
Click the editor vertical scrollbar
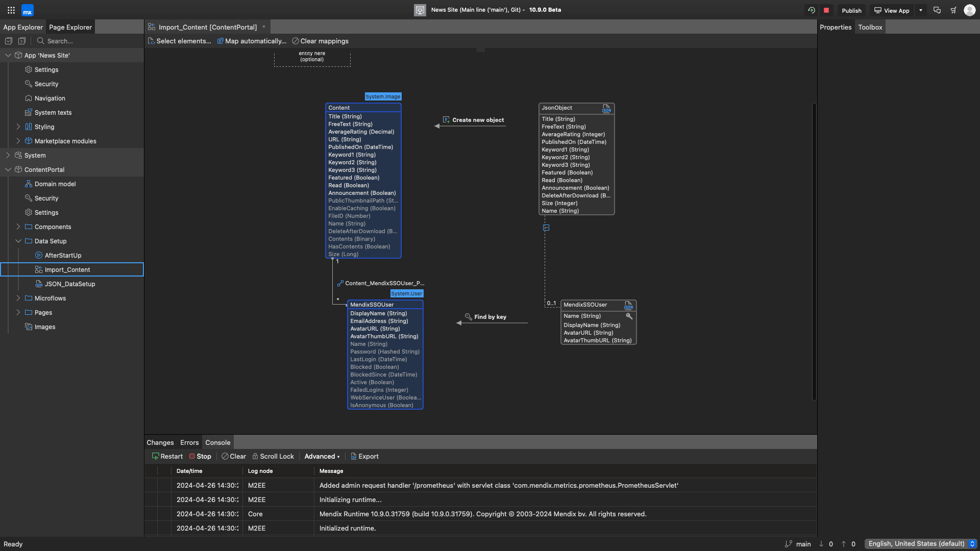[814, 252]
